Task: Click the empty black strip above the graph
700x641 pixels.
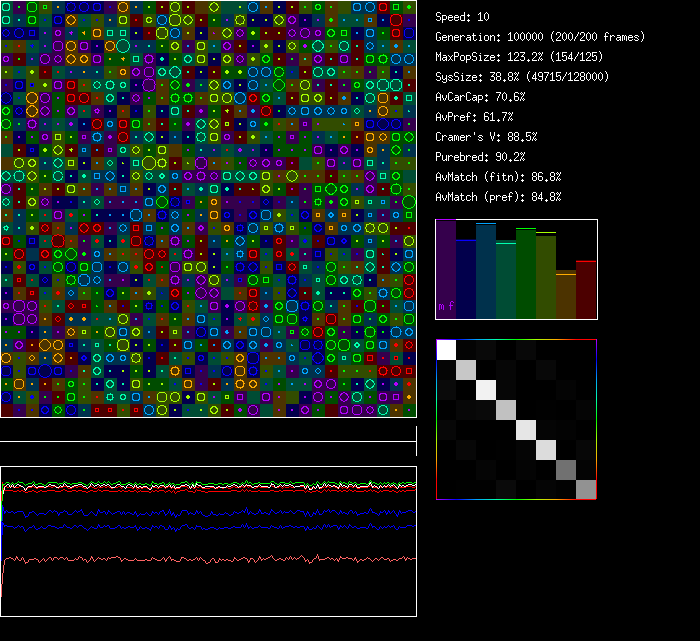Action: click(208, 431)
